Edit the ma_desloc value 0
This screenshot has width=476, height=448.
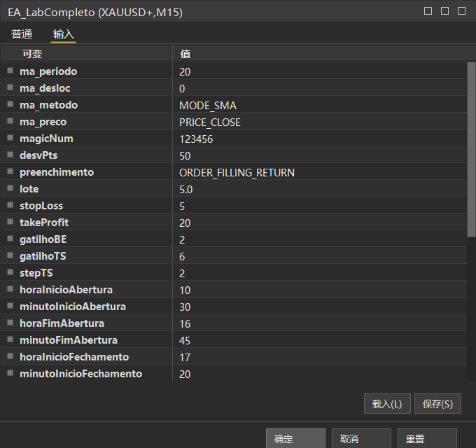(320, 88)
